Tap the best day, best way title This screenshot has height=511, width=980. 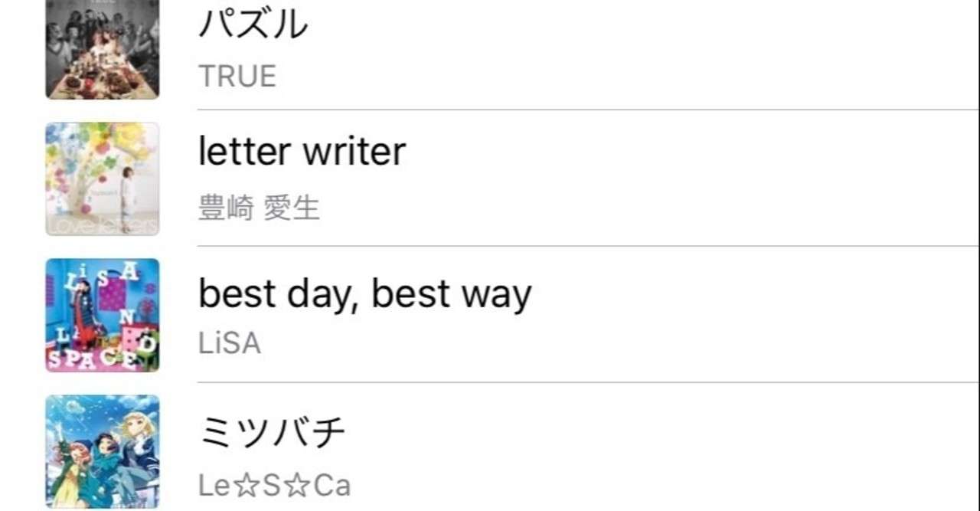tap(364, 294)
